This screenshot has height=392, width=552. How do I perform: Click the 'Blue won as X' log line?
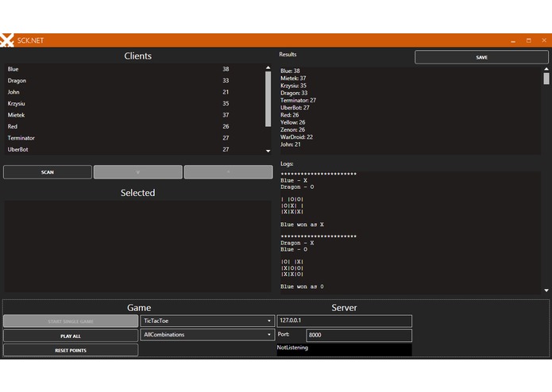tap(302, 225)
